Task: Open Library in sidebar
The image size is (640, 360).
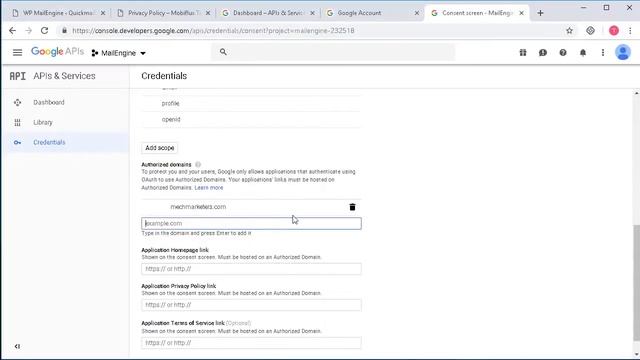Action: point(43,122)
